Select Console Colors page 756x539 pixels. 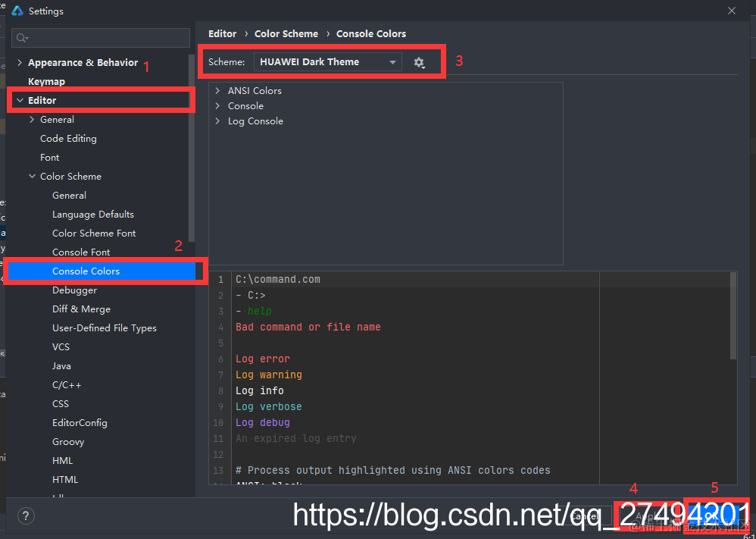[86, 271]
